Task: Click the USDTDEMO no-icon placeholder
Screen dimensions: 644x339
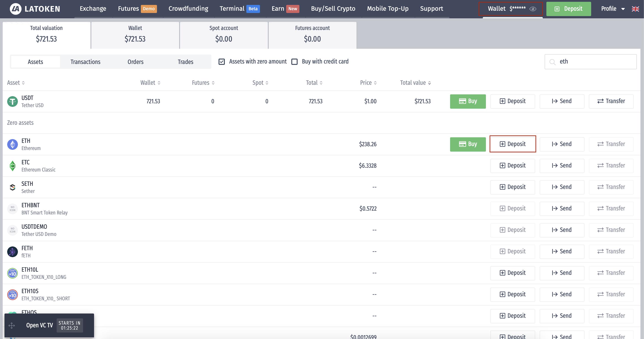Action: click(x=13, y=230)
